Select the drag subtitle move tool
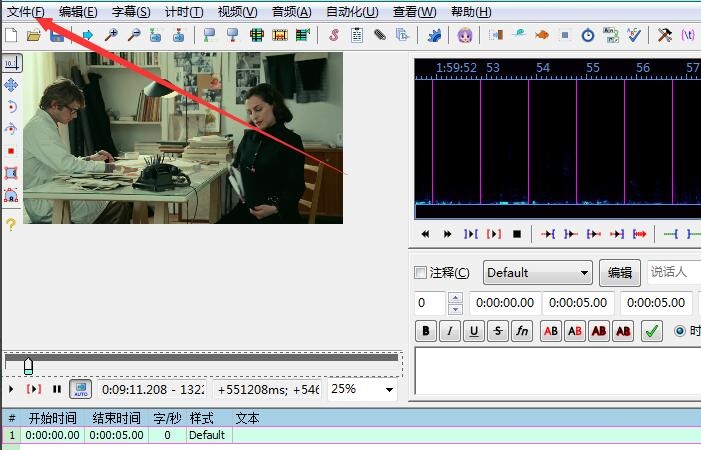Viewport: 701px width, 450px height. click(11, 85)
